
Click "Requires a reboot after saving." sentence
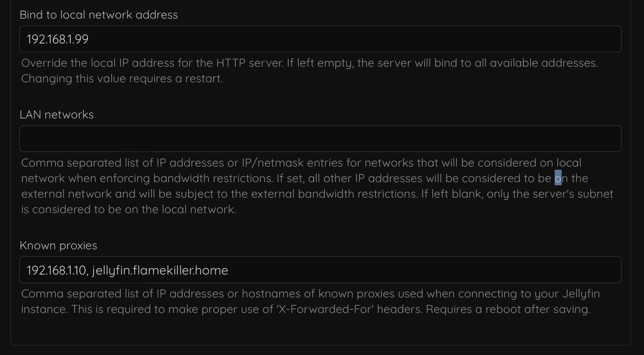pyautogui.click(x=508, y=309)
